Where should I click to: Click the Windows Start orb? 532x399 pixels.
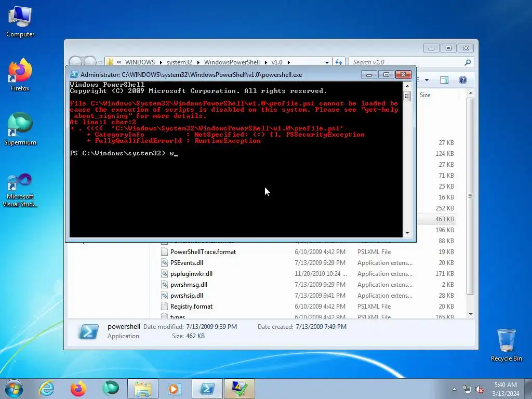coord(14,389)
